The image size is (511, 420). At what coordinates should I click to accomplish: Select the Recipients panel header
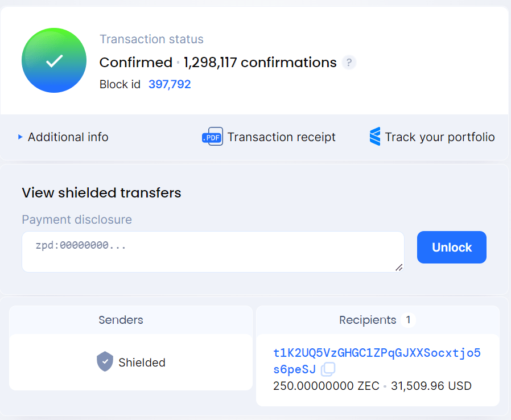point(368,320)
